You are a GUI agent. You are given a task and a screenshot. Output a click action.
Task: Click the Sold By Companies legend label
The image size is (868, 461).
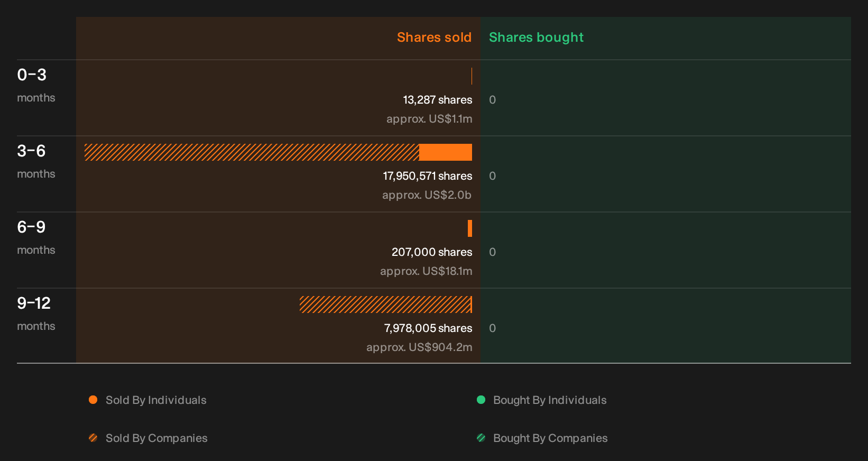156,438
